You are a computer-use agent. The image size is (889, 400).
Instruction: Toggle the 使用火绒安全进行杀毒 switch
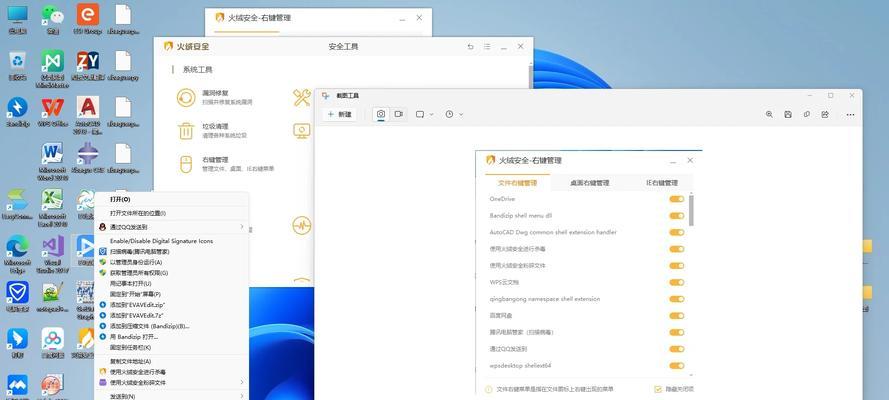676,249
